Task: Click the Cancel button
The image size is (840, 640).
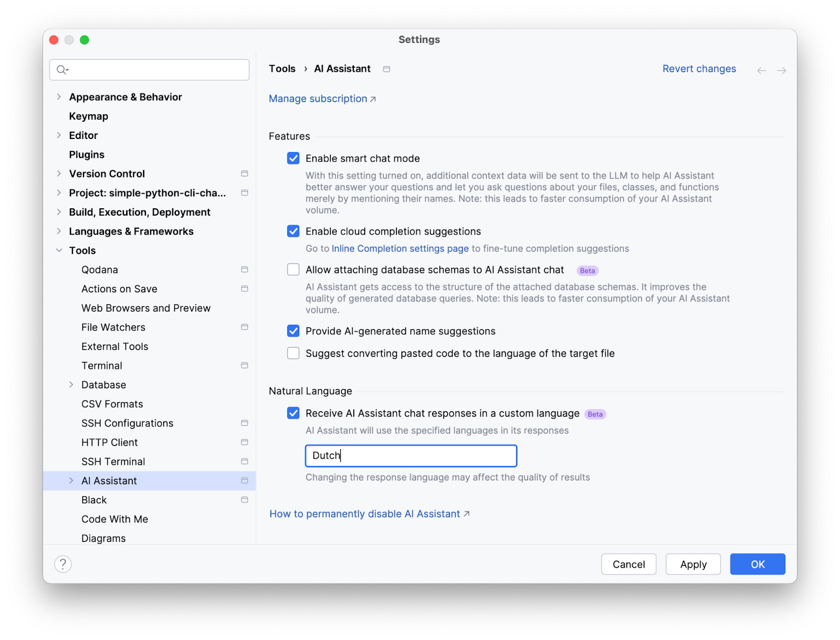Action: (x=629, y=564)
